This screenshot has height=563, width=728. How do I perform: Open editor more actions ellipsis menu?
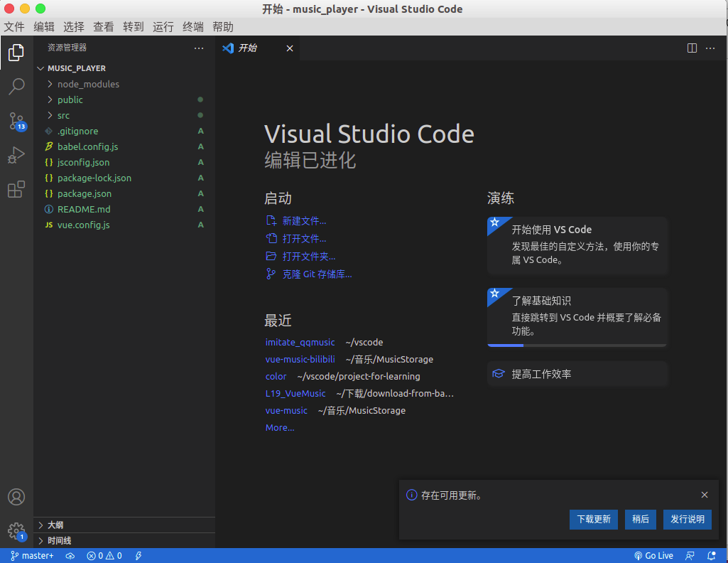coord(710,48)
